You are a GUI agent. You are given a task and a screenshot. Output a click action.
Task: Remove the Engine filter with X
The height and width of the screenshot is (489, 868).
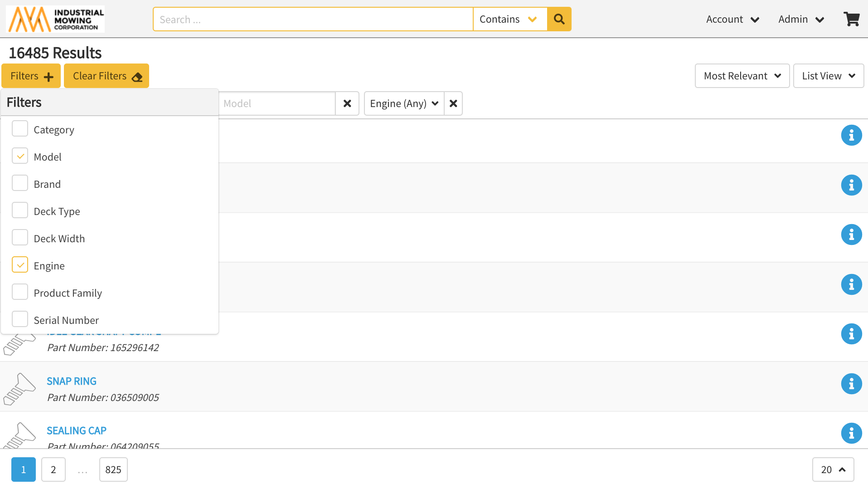453,103
